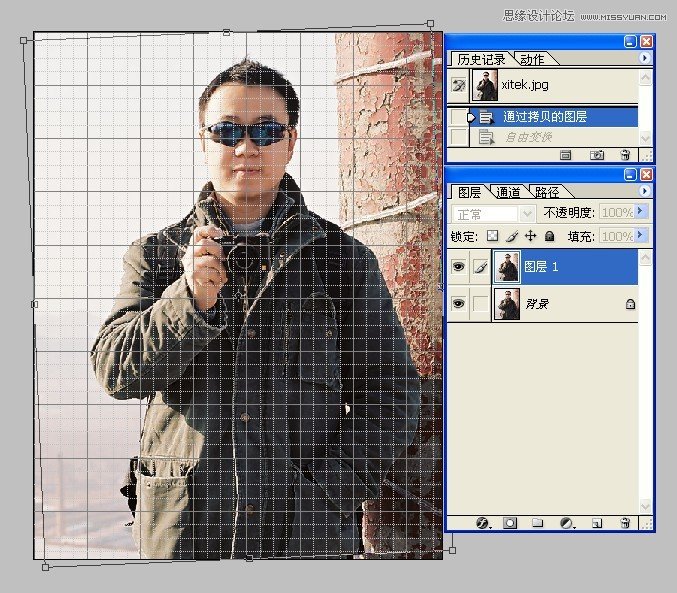
Task: Switch to the 通道 tab
Action: (508, 192)
